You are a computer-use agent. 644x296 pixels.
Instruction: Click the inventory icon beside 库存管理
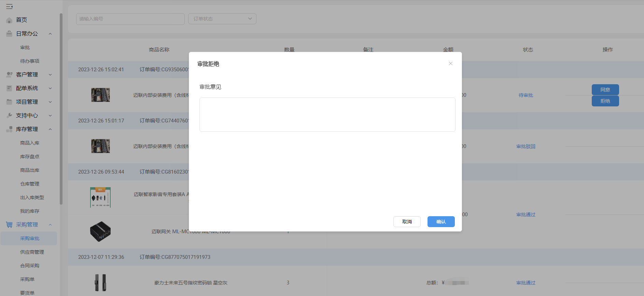click(x=9, y=129)
